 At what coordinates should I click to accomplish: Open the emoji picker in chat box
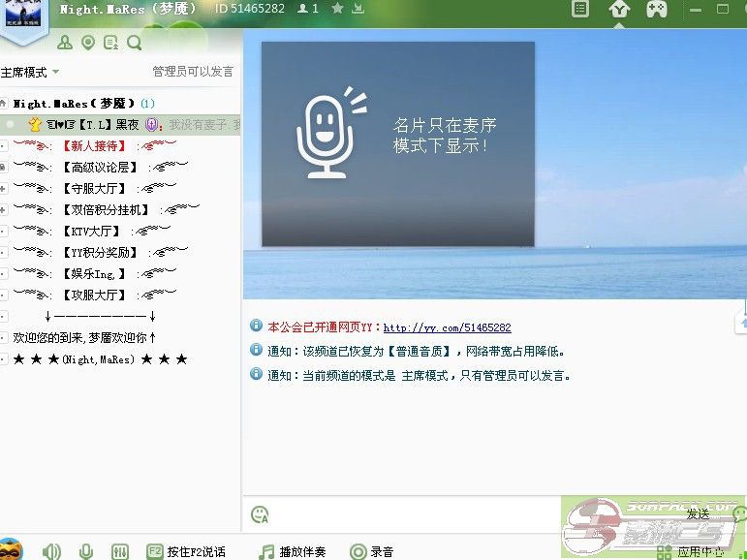259,514
